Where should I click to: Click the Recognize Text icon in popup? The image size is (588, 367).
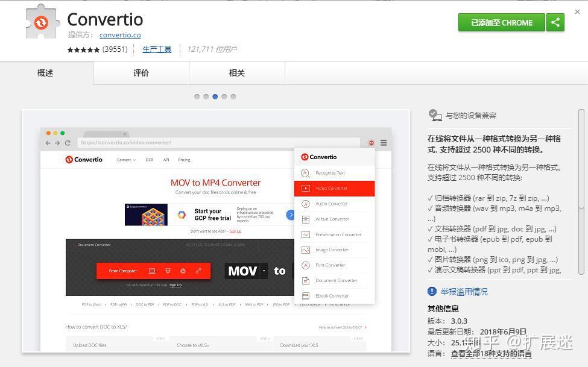pos(305,173)
